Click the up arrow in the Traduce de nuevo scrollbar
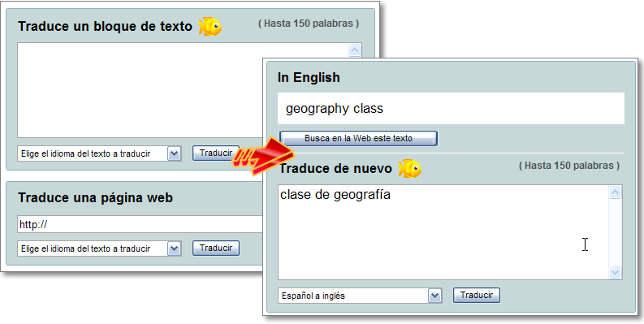644x324 pixels. (x=615, y=192)
